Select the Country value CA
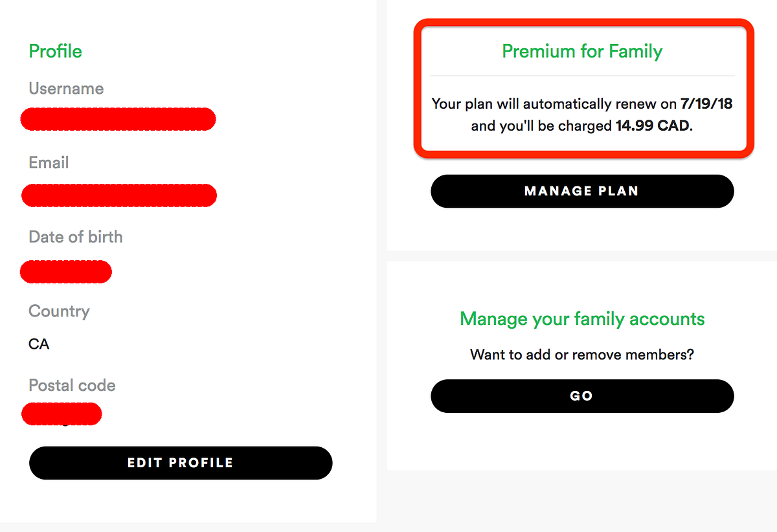The height and width of the screenshot is (532, 777). (38, 344)
